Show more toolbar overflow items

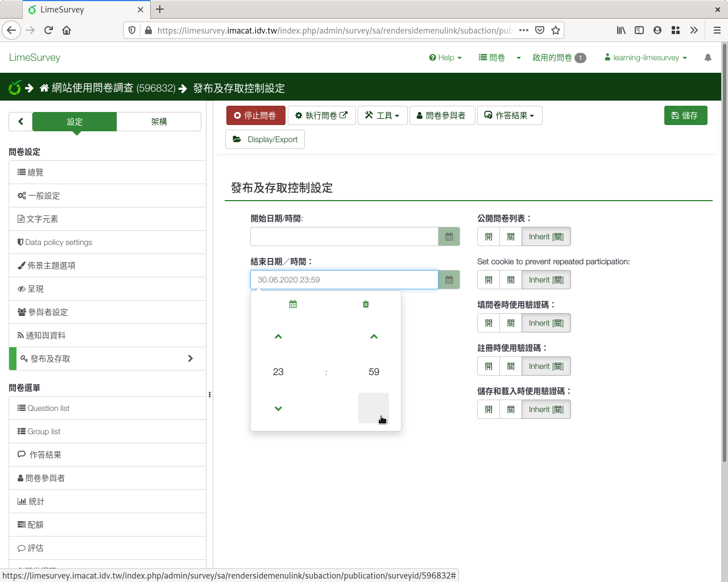pyautogui.click(x=694, y=30)
